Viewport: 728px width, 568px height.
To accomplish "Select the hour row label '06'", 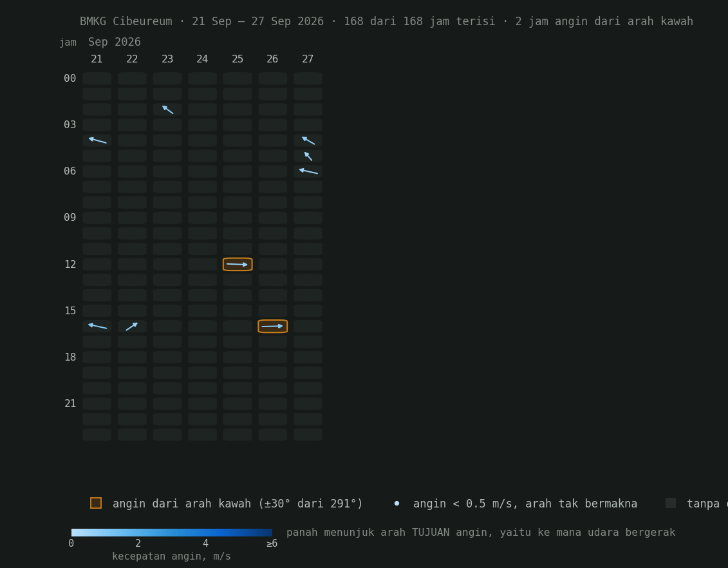I will tap(70, 171).
